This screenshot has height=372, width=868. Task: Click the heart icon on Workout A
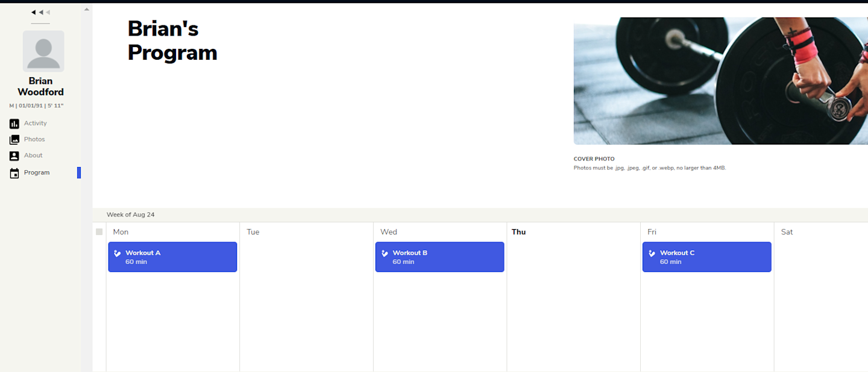click(x=118, y=254)
